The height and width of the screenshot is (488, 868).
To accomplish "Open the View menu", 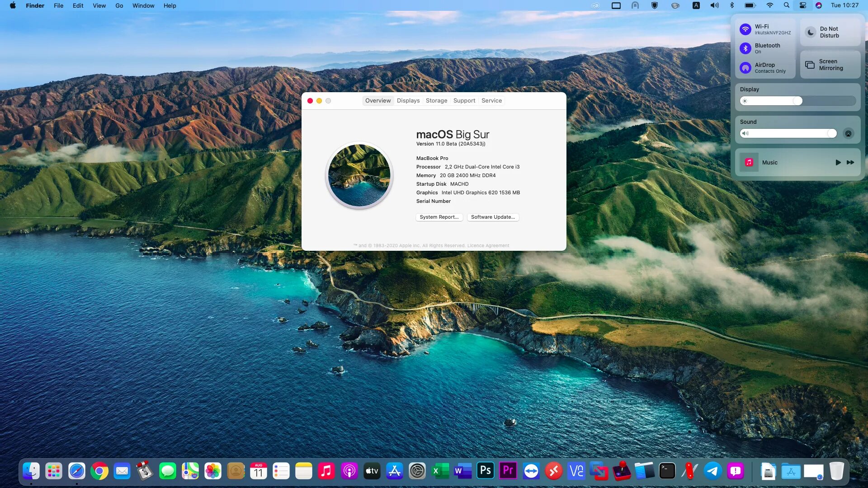I will coord(99,5).
